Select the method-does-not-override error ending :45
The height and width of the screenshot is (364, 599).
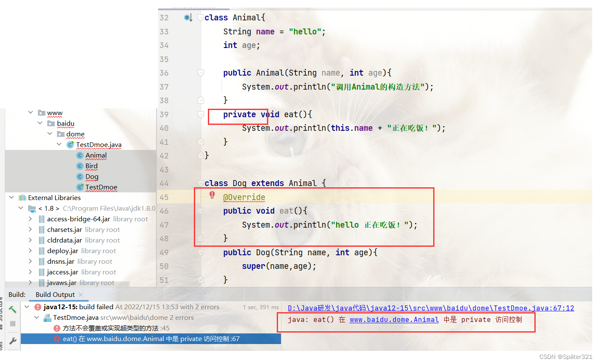click(116, 328)
